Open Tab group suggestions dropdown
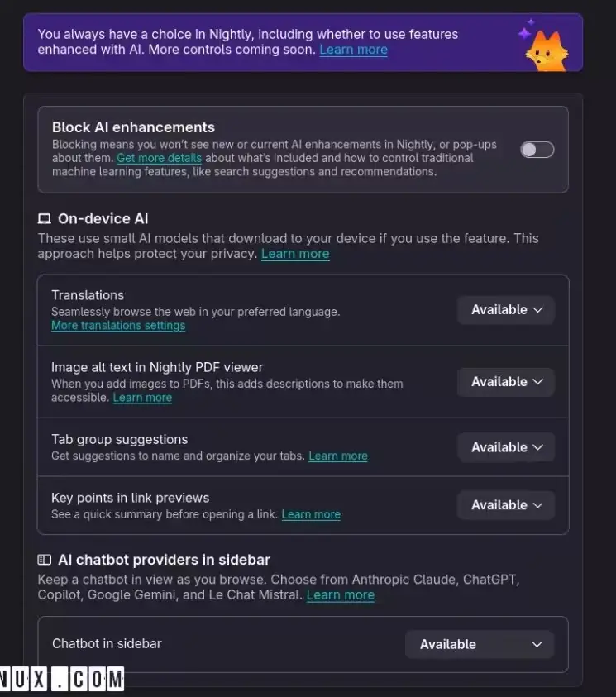The width and height of the screenshot is (616, 697). [506, 447]
